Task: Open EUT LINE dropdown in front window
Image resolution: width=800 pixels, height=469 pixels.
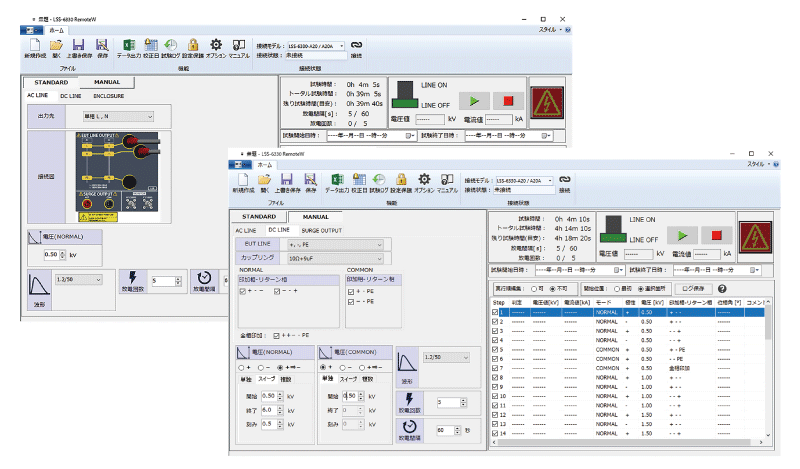Action: (335, 244)
